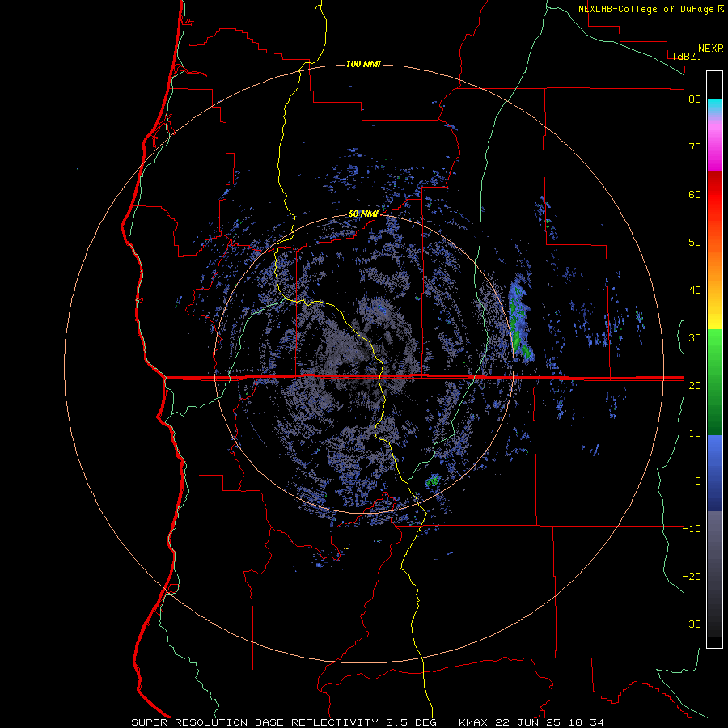This screenshot has height=728, width=728.
Task: Click the -20 dBZ scale value
Action: [692, 576]
